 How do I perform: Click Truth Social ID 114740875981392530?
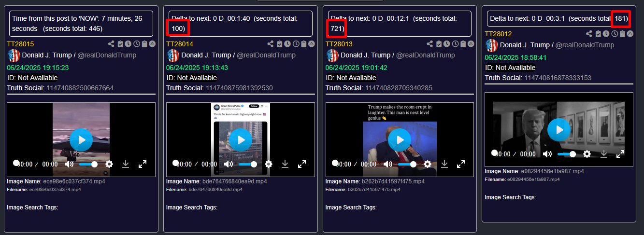pyautogui.click(x=240, y=88)
